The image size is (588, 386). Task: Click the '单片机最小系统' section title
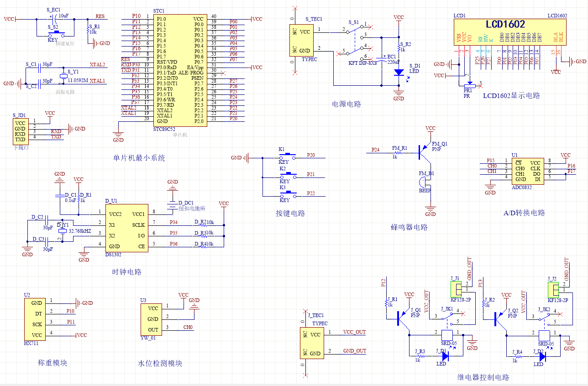click(x=139, y=158)
